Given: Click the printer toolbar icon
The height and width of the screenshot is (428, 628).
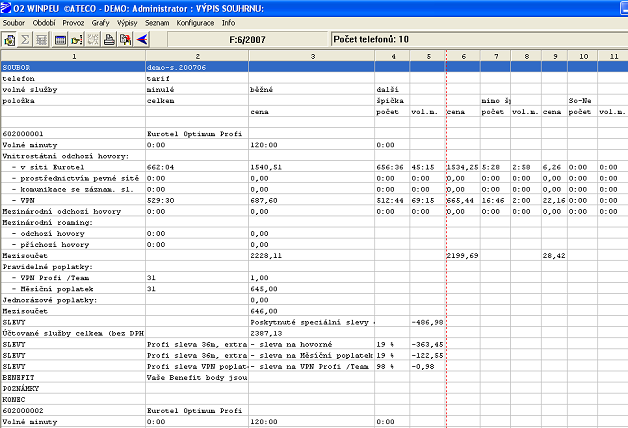Looking at the screenshot, I should point(109,40).
